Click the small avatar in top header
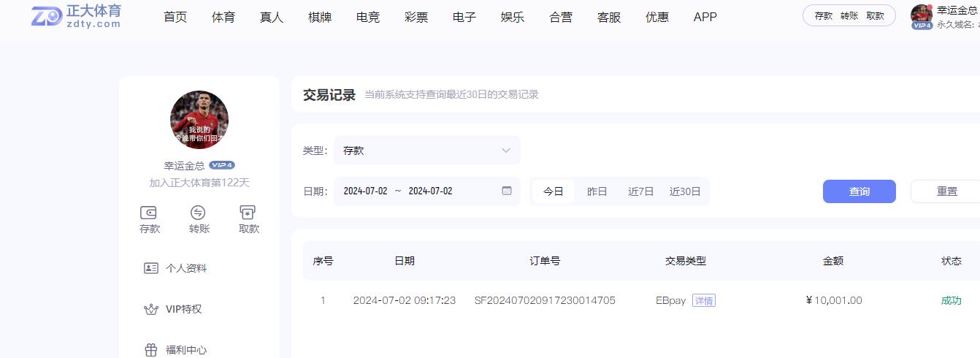This screenshot has height=358, width=980. pos(922,15)
